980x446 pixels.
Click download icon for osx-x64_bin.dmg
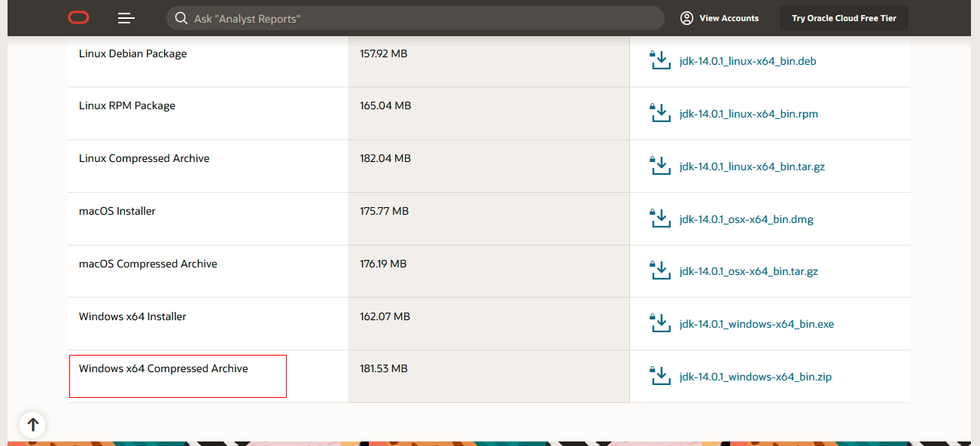(x=659, y=218)
